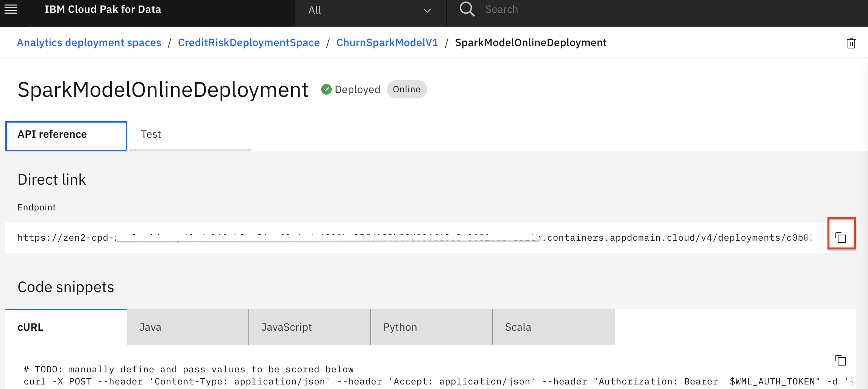
Task: Switch to the Test tab
Action: (x=189, y=136)
